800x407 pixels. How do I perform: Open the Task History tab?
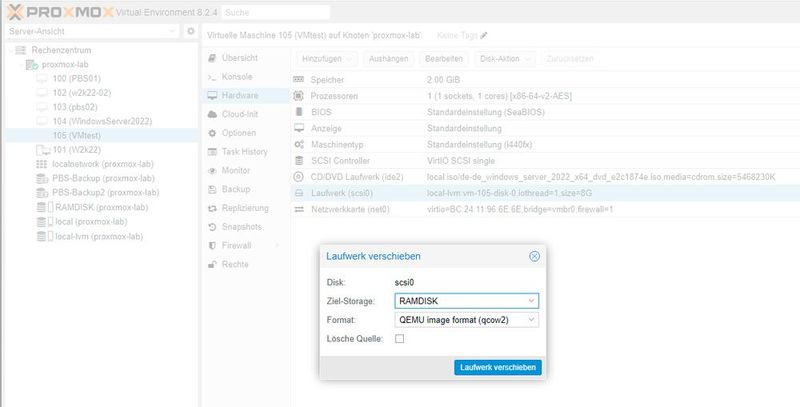pos(246,152)
